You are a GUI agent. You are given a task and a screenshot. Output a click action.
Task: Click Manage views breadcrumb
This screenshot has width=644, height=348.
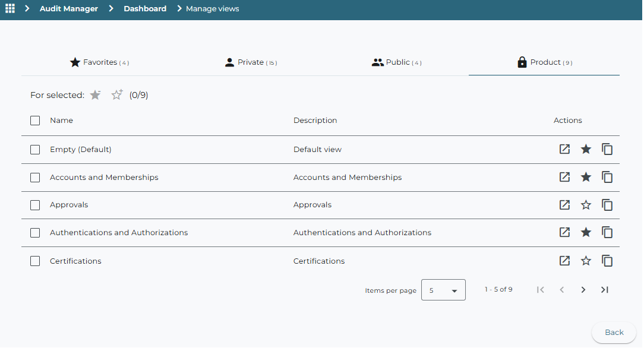point(212,9)
